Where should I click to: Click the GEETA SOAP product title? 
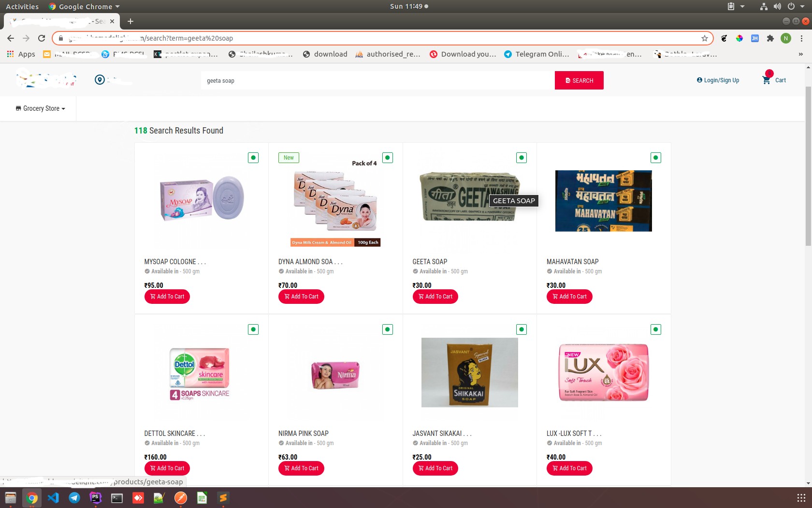pyautogui.click(x=430, y=262)
